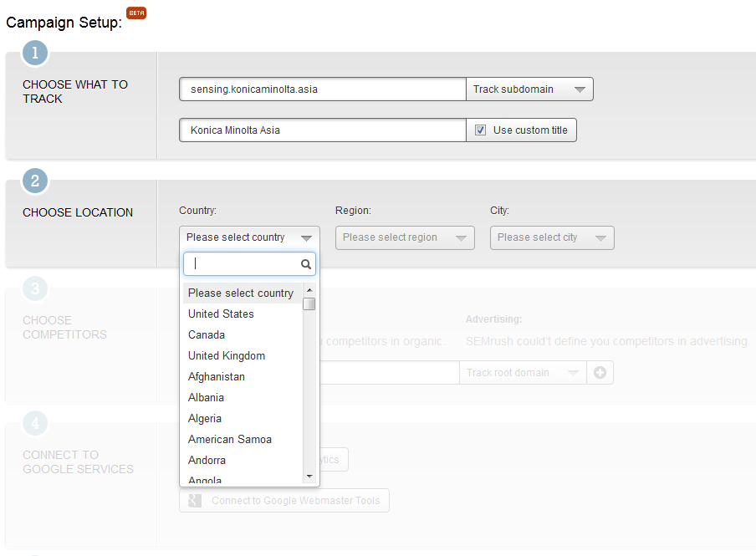Click the Google icon on Webmaster Tools button
The width and height of the screenshot is (756, 556).
pyautogui.click(x=195, y=501)
